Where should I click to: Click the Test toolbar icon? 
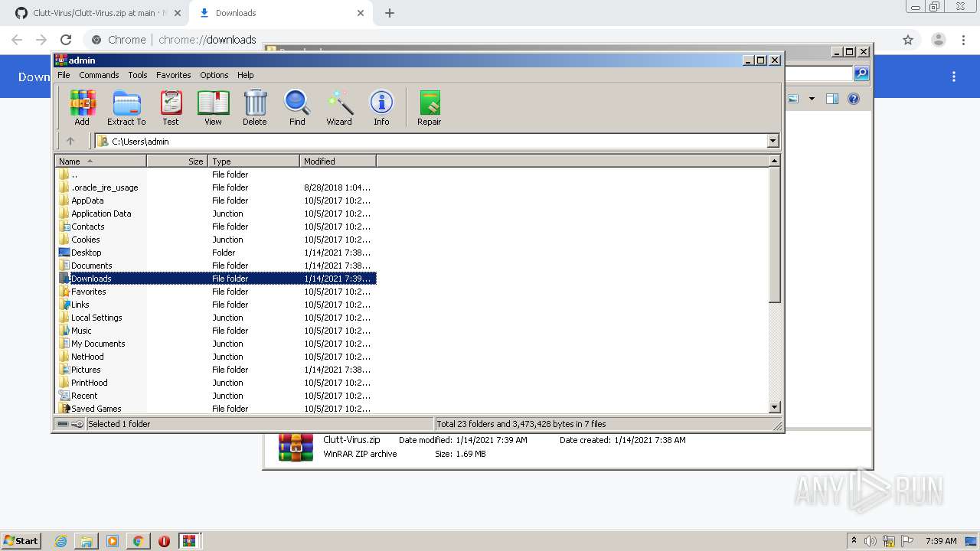[171, 107]
